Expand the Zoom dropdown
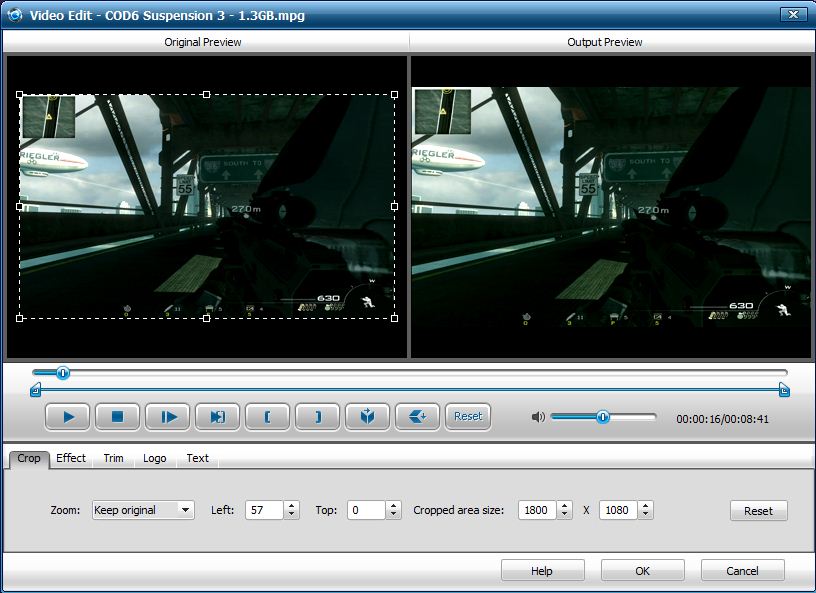The height and width of the screenshot is (593, 816). 185,510
